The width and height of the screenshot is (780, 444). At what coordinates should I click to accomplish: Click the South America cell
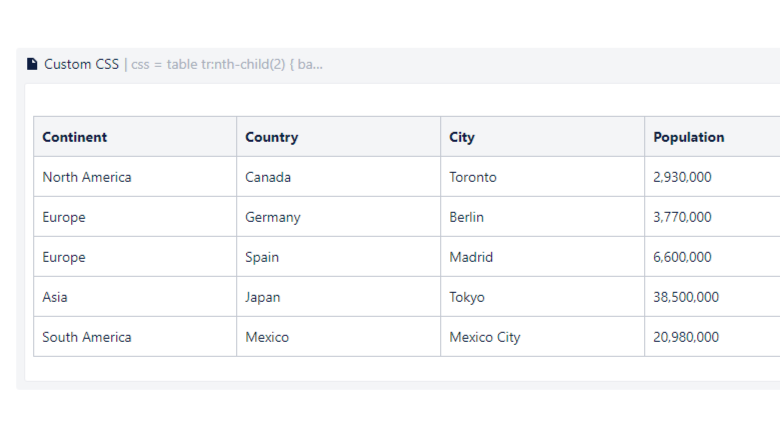pyautogui.click(x=87, y=337)
